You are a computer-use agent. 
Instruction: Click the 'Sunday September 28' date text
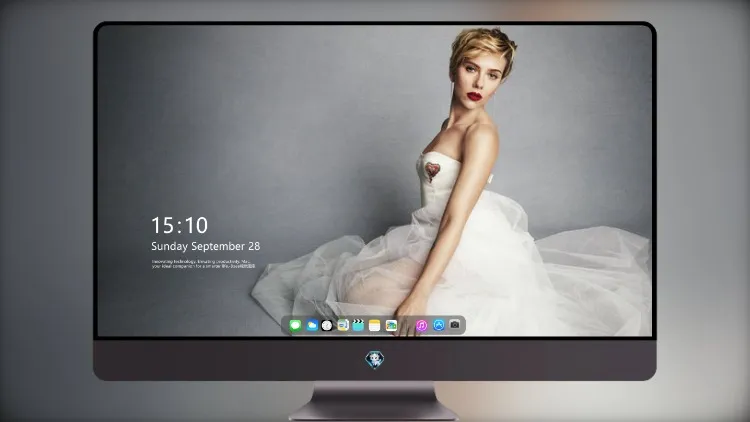pos(206,246)
